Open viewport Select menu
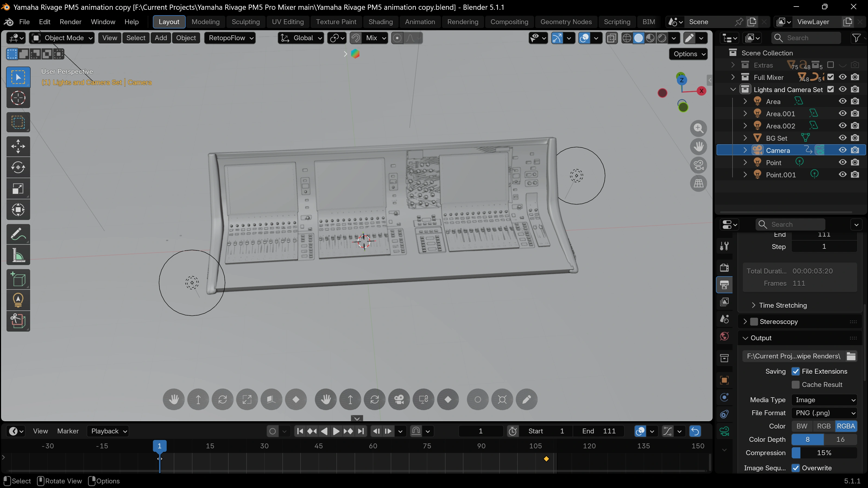The image size is (868, 488). click(x=136, y=38)
